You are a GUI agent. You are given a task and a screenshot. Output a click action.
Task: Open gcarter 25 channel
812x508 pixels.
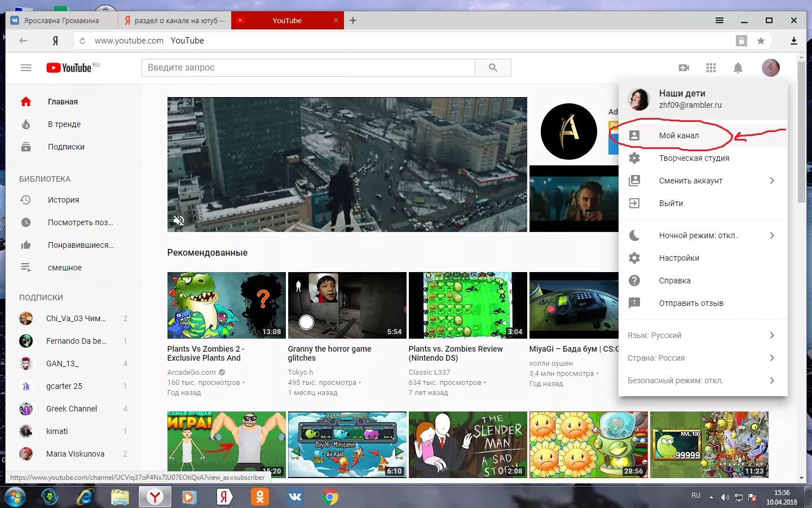point(73,386)
